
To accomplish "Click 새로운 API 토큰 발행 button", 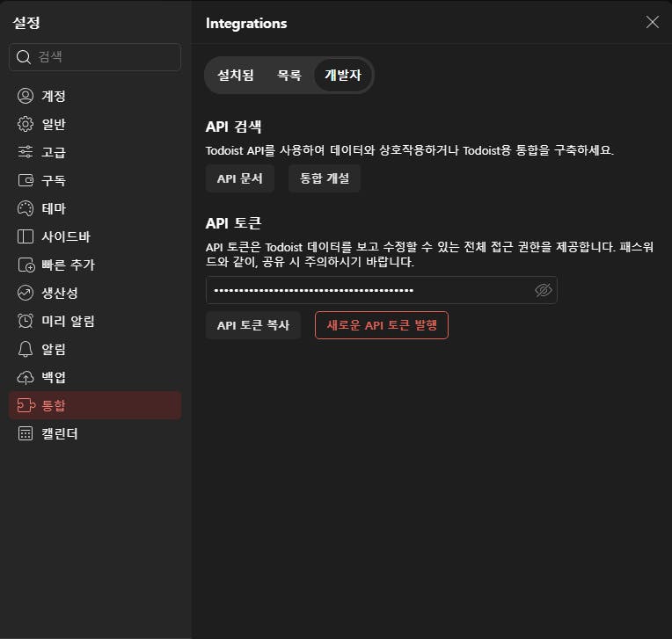I will [x=382, y=325].
